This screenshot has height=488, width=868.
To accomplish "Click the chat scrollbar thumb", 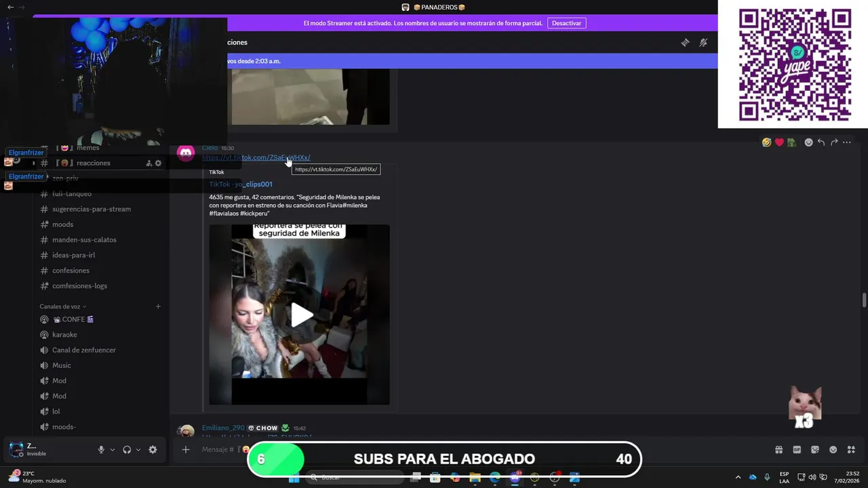I will [864, 300].
